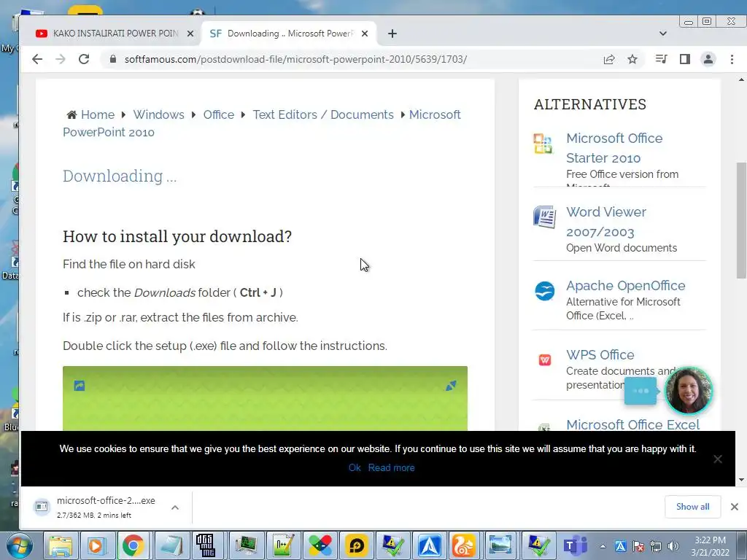Image resolution: width=747 pixels, height=560 pixels.
Task: Reload the softfamous page
Action: click(84, 59)
